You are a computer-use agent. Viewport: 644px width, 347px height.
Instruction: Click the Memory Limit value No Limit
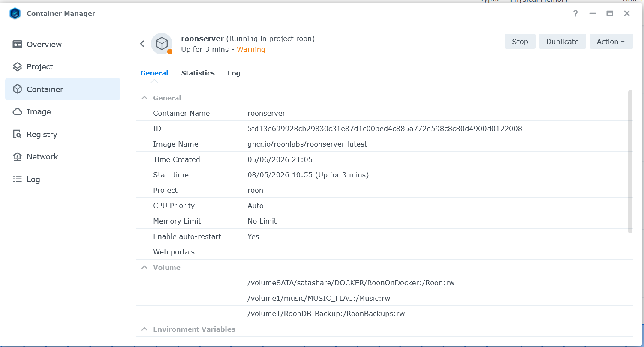point(262,221)
